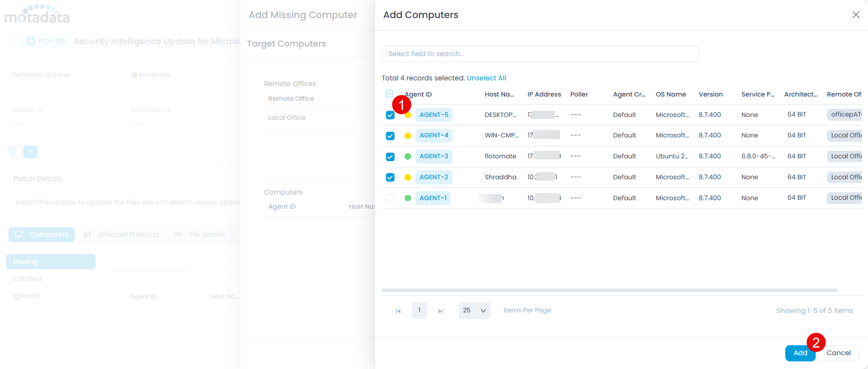Click the PCH-126 patch badge

coord(46,41)
